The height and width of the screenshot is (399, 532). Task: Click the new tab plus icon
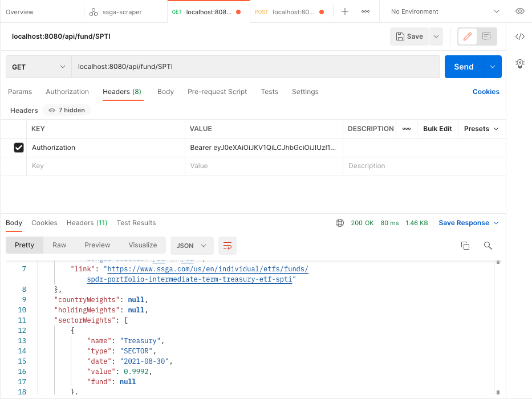point(345,11)
